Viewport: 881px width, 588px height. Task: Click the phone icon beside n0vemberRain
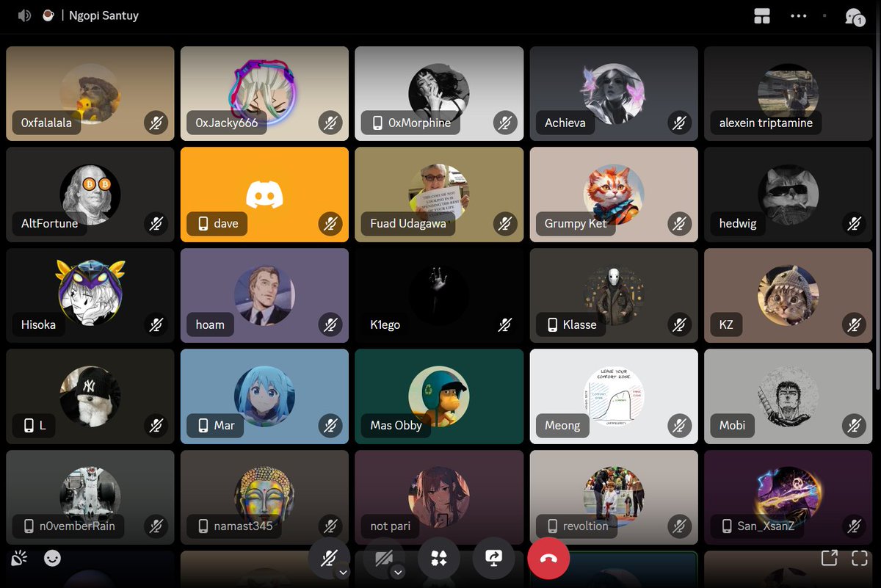(29, 526)
